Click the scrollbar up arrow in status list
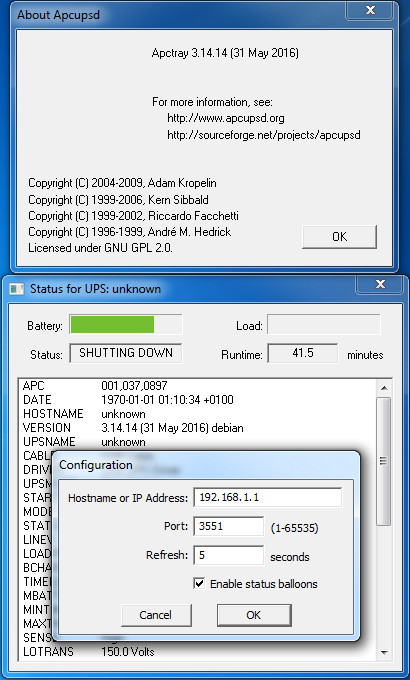The height and width of the screenshot is (680, 410). click(x=384, y=388)
